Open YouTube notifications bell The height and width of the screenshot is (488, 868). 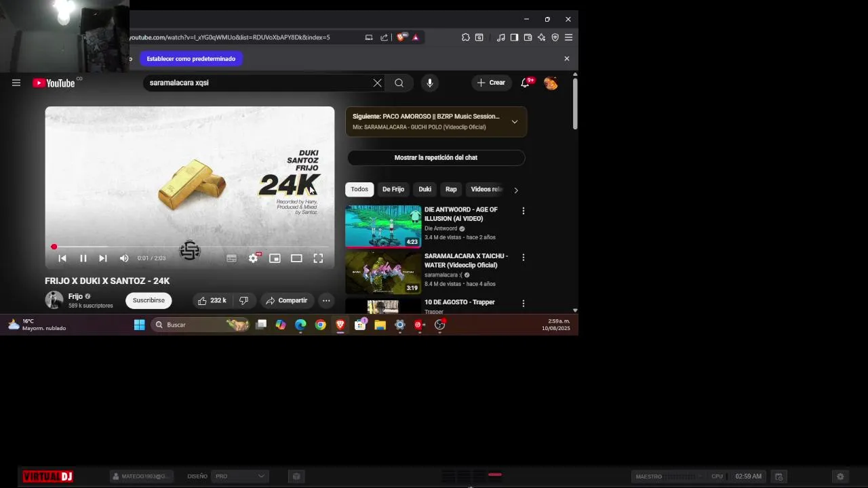click(x=525, y=83)
